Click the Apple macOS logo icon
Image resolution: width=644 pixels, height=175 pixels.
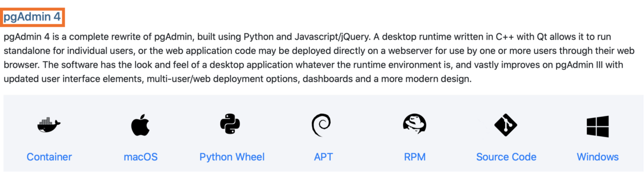point(140,125)
